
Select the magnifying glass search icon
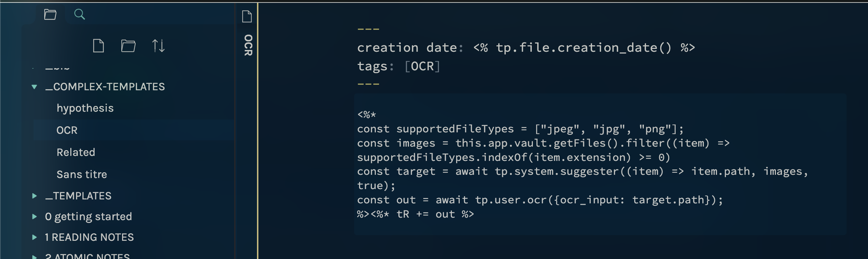pos(79,15)
